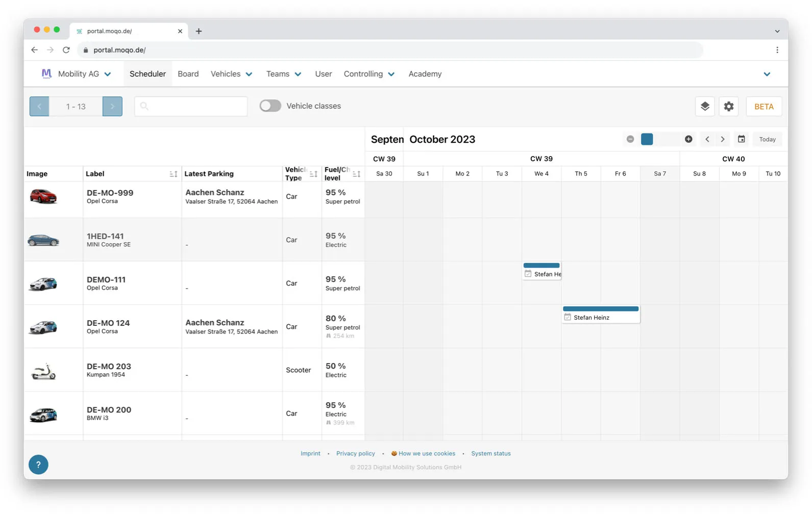Click the October 2023 month title
Viewport: 812px width, 516px height.
(x=442, y=139)
